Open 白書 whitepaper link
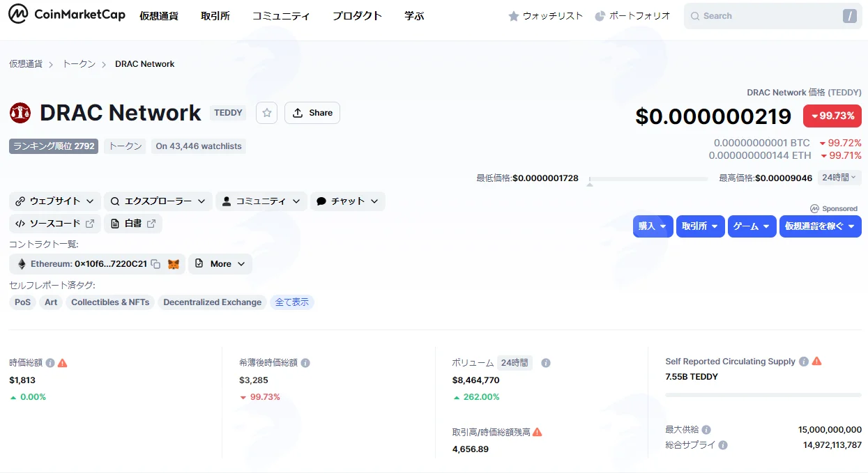This screenshot has width=868, height=473. [x=133, y=224]
